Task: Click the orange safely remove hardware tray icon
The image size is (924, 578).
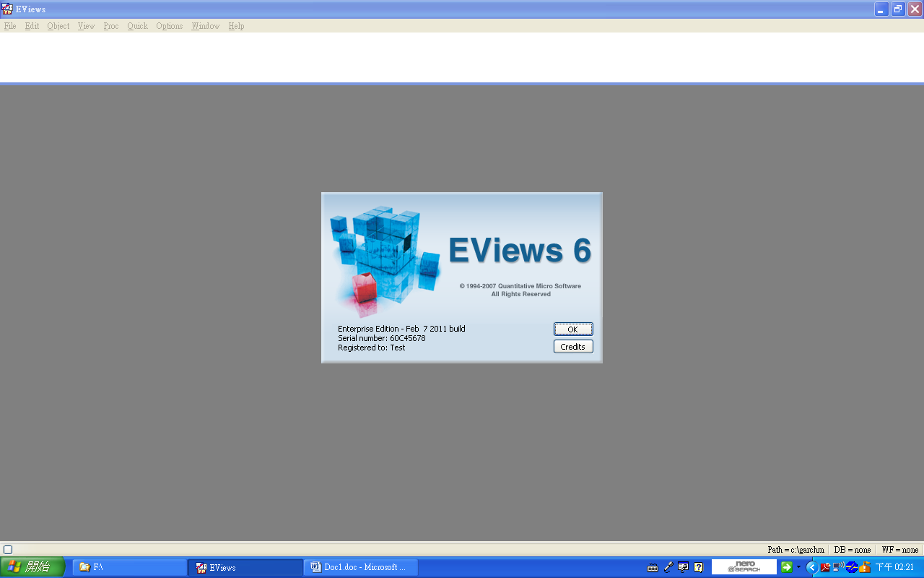Action: point(865,567)
